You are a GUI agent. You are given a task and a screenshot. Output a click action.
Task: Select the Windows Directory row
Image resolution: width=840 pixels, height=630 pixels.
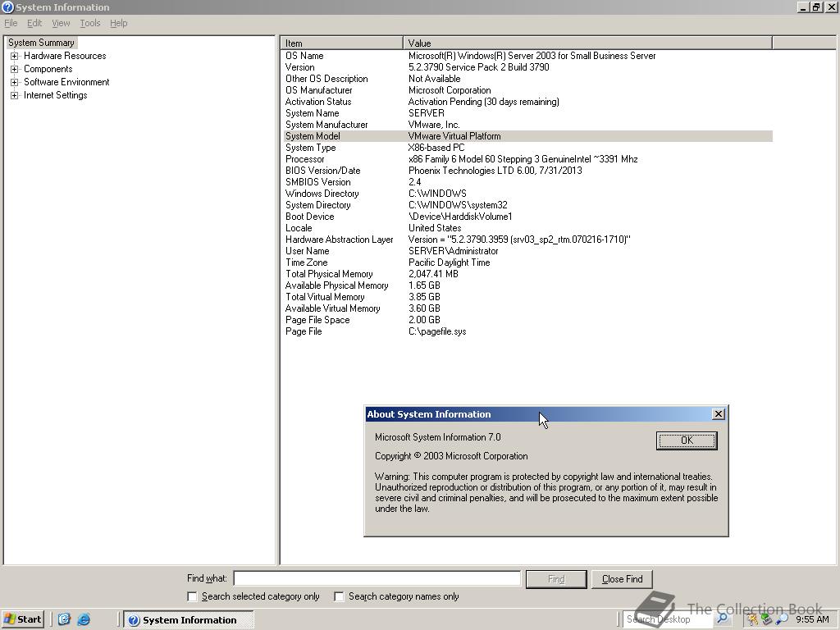(527, 194)
